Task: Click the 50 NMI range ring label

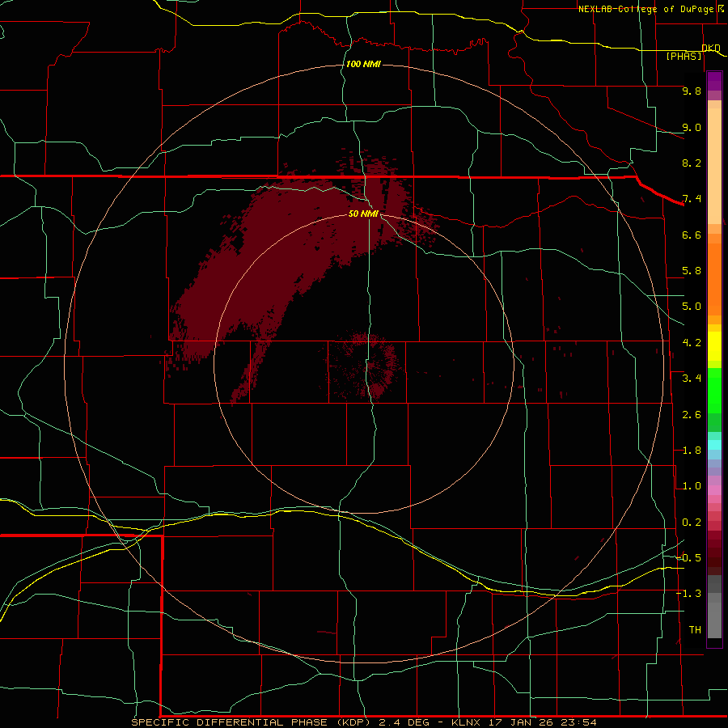Action: pos(363,214)
